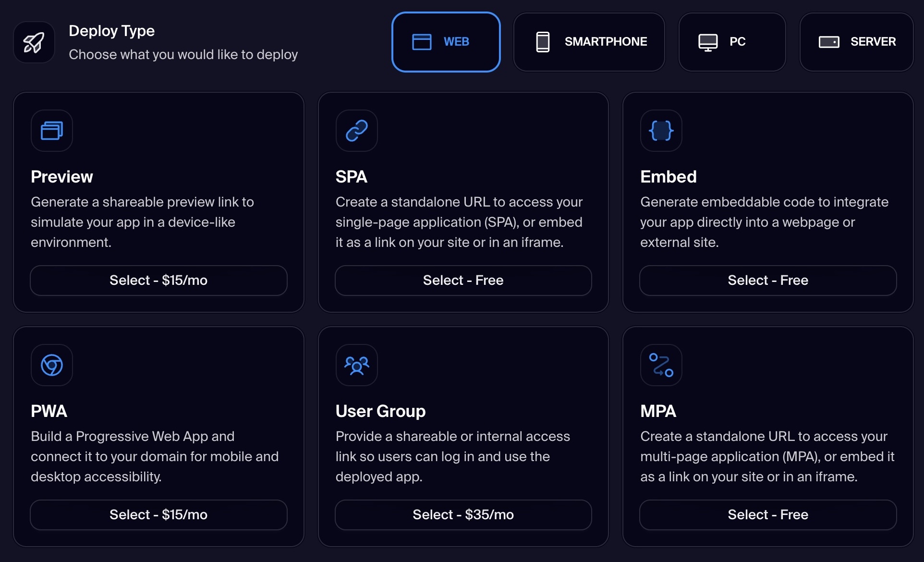This screenshot has width=924, height=562.
Task: Click the PC monitor icon
Action: point(708,42)
